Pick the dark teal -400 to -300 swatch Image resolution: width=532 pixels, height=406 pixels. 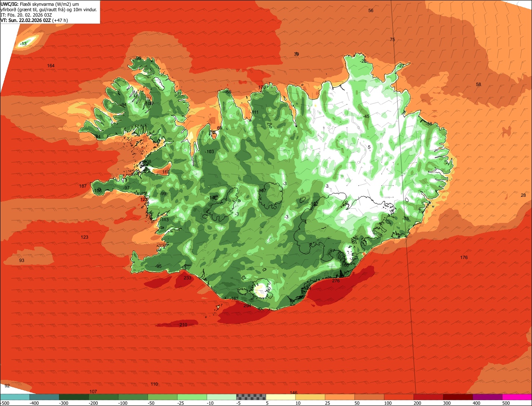[44, 397]
